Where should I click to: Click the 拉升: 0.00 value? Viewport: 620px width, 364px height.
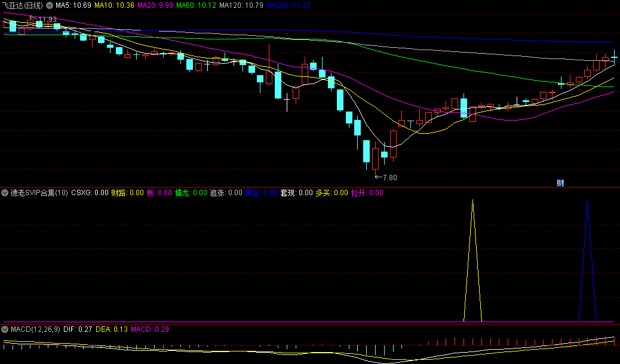click(x=367, y=193)
